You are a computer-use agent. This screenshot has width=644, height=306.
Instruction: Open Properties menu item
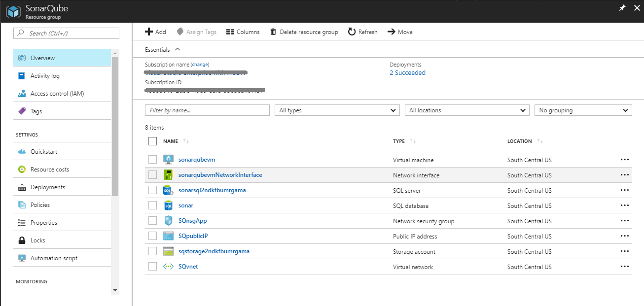pyautogui.click(x=62, y=223)
